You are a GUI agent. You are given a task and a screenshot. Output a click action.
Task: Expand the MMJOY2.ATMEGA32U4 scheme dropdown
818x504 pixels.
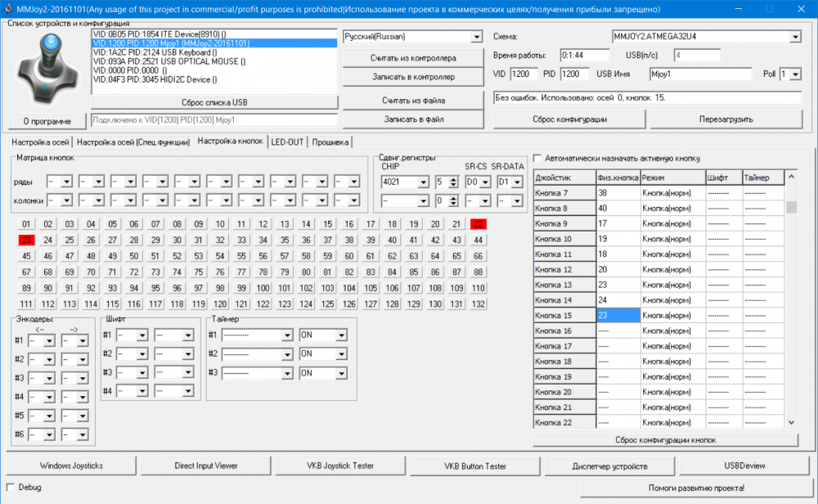coord(795,37)
